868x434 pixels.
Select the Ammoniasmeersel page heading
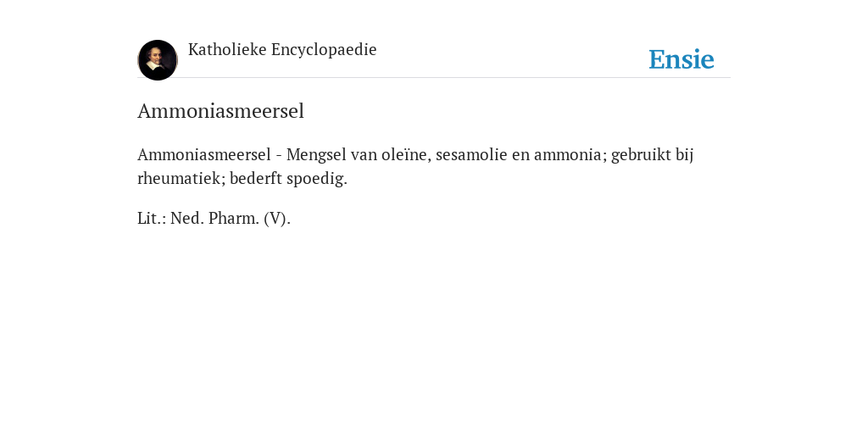221,111
